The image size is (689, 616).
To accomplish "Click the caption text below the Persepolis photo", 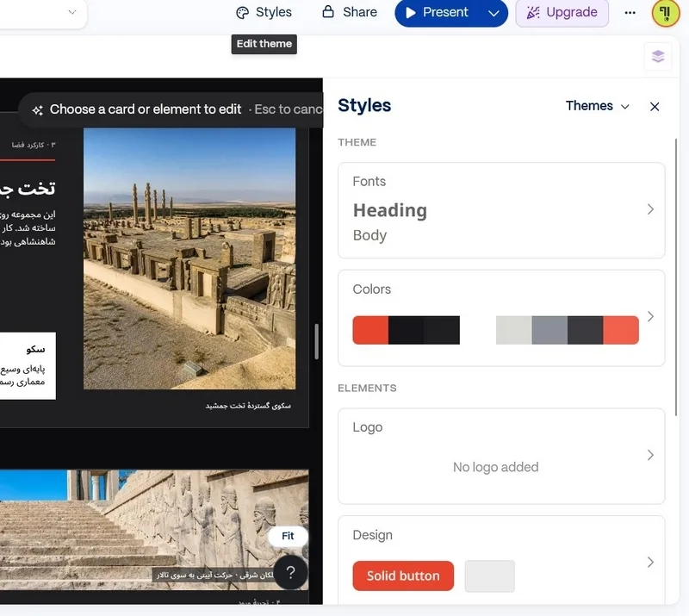I will coord(248,406).
